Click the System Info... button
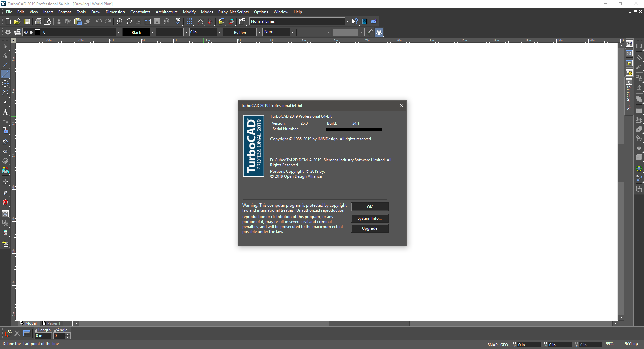The width and height of the screenshot is (644, 349). [x=370, y=218]
